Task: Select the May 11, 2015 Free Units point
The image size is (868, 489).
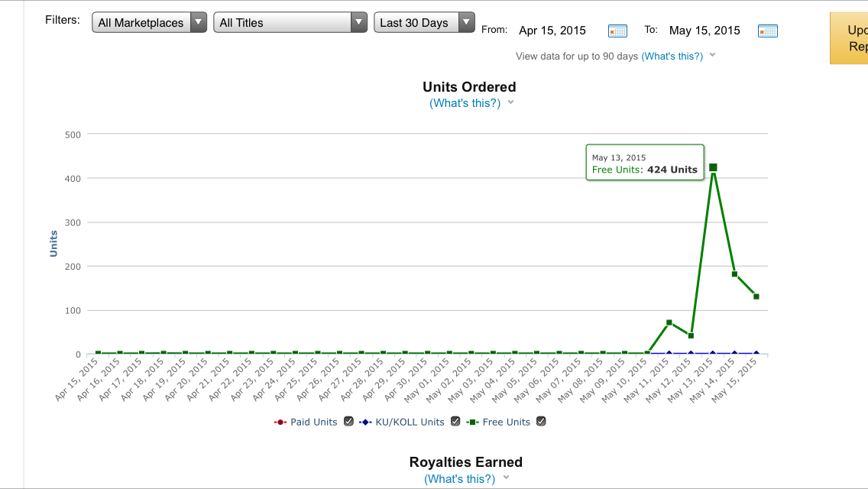Action: click(x=669, y=322)
